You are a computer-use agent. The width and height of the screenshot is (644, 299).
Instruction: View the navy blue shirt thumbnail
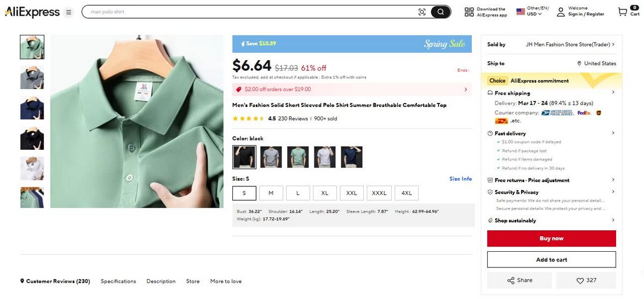tap(32, 108)
